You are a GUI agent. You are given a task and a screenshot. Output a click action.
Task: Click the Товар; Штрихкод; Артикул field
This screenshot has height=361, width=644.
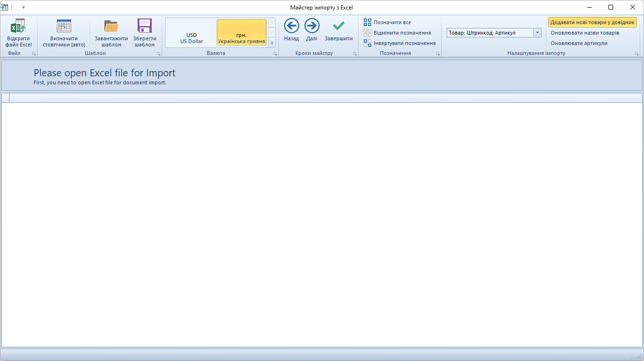coord(490,33)
